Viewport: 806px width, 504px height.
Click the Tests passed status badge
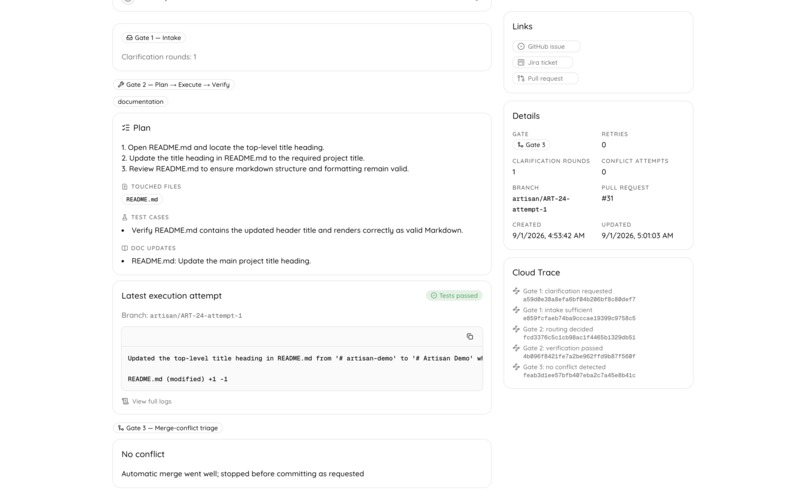(x=454, y=295)
